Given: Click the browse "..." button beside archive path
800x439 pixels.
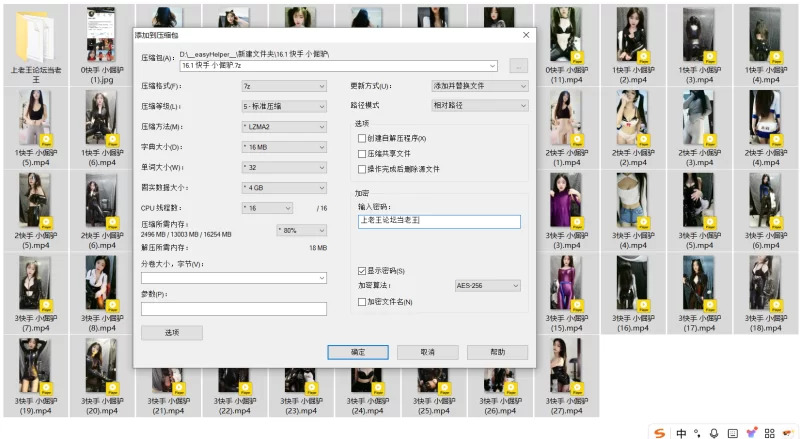Looking at the screenshot, I should 518,66.
